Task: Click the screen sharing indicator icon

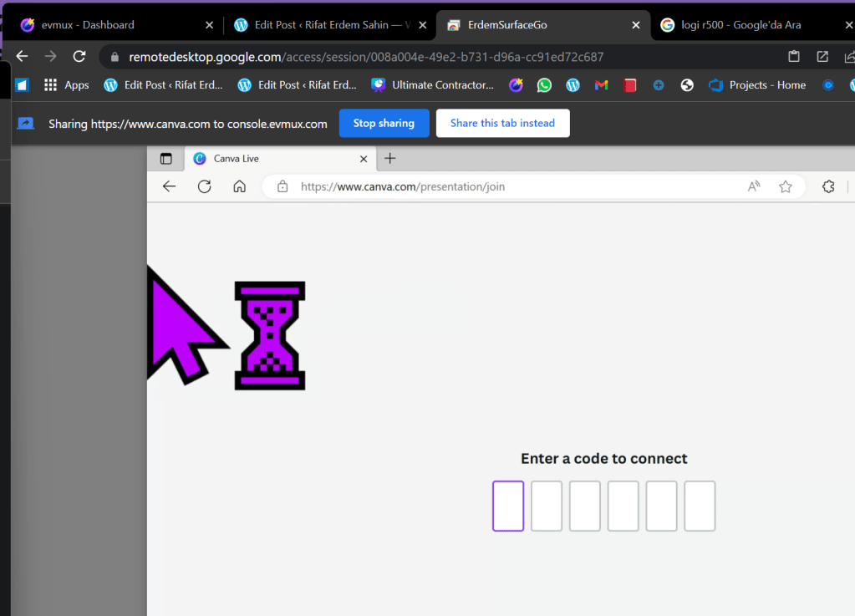Action: [x=26, y=124]
